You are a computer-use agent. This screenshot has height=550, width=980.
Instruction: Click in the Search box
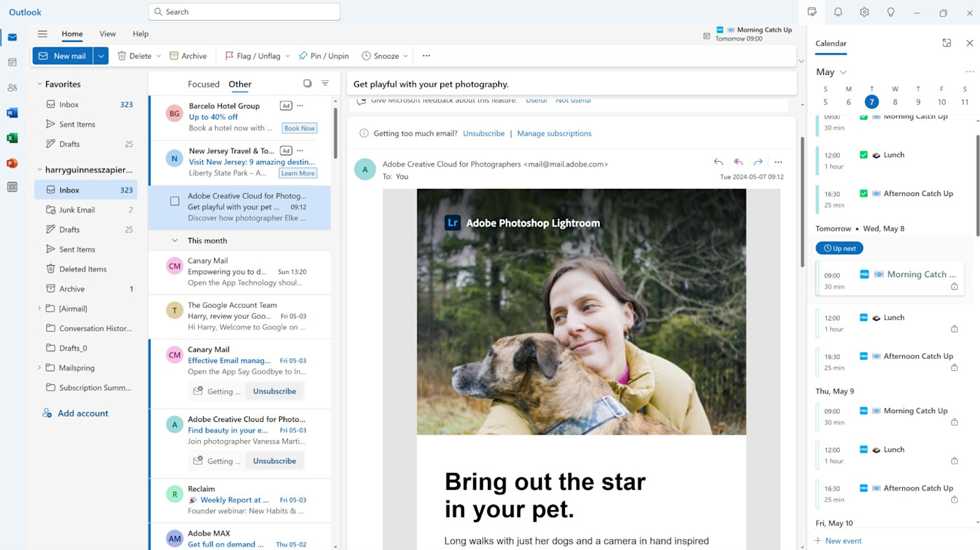(x=244, y=12)
